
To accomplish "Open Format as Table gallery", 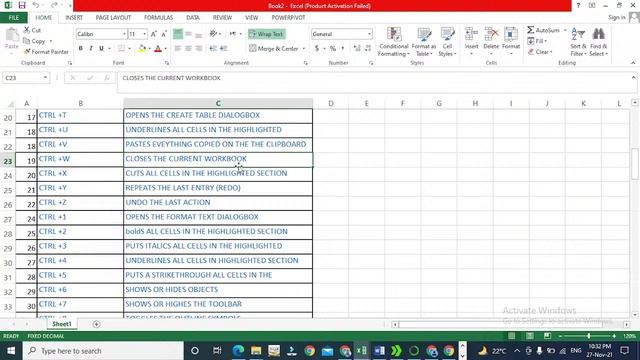I will coord(424,42).
